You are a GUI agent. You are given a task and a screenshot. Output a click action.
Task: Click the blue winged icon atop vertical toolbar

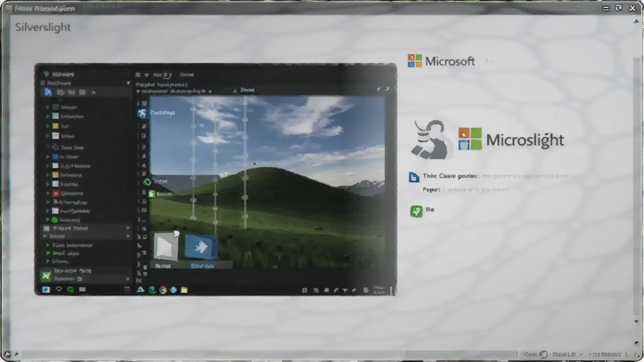click(142, 113)
